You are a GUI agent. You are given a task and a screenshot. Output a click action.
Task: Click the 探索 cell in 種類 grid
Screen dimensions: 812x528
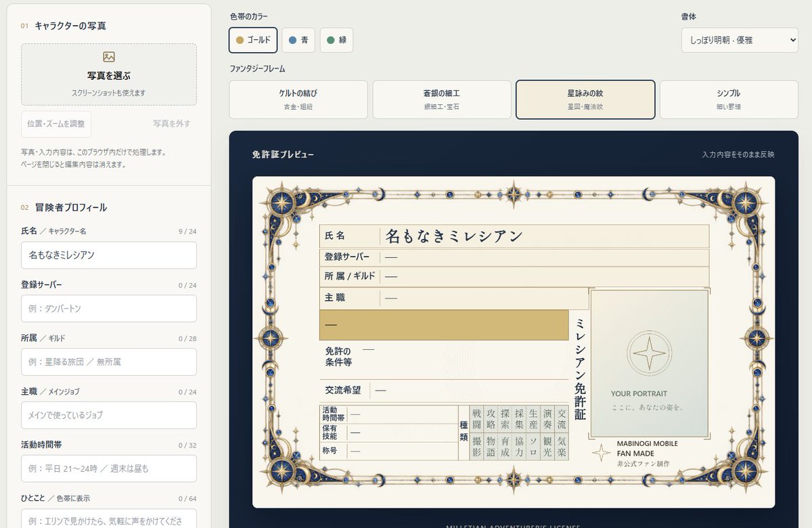pos(505,419)
